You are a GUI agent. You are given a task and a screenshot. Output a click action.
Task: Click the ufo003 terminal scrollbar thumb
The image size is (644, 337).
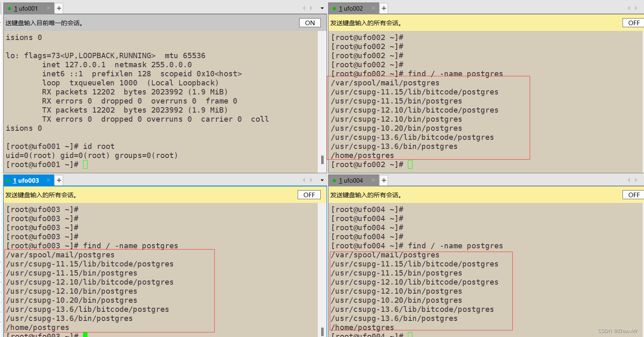pos(322,332)
